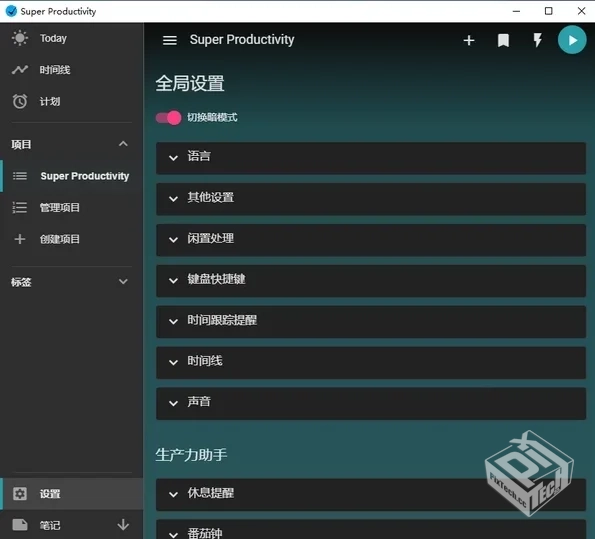Click the note icon beside 笔记
Screen dimensions: 595x539
point(20,525)
